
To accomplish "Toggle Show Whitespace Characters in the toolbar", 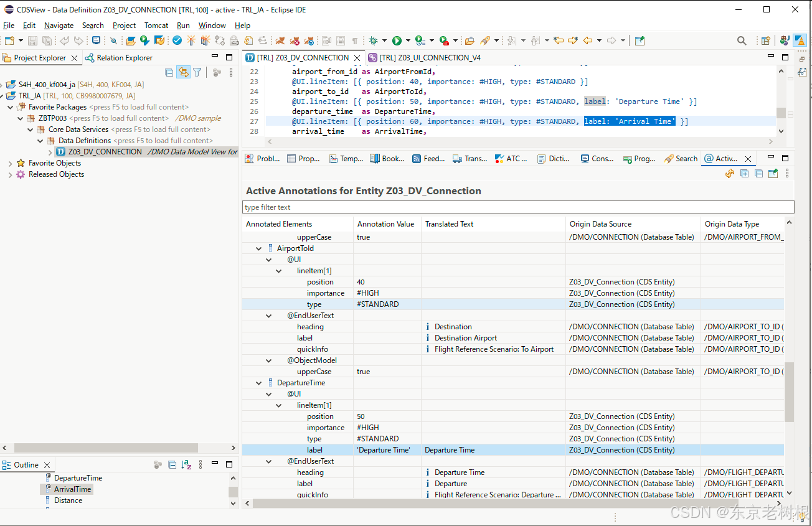I will pos(356,40).
